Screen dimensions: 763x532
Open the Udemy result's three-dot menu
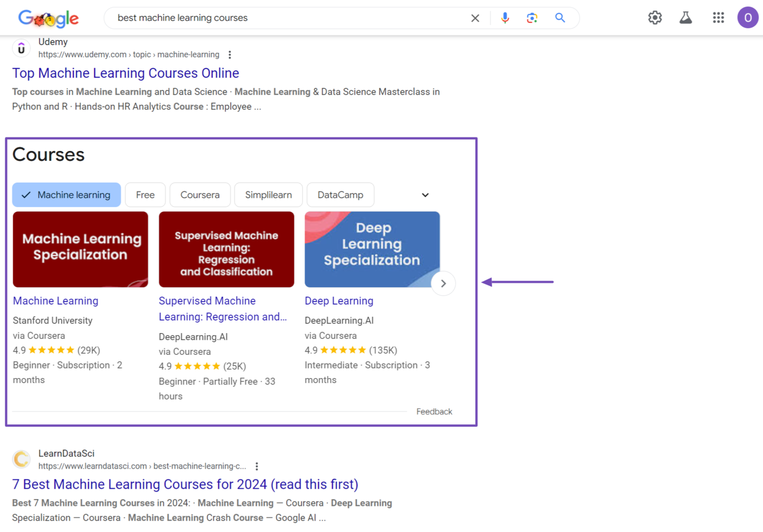[230, 55]
